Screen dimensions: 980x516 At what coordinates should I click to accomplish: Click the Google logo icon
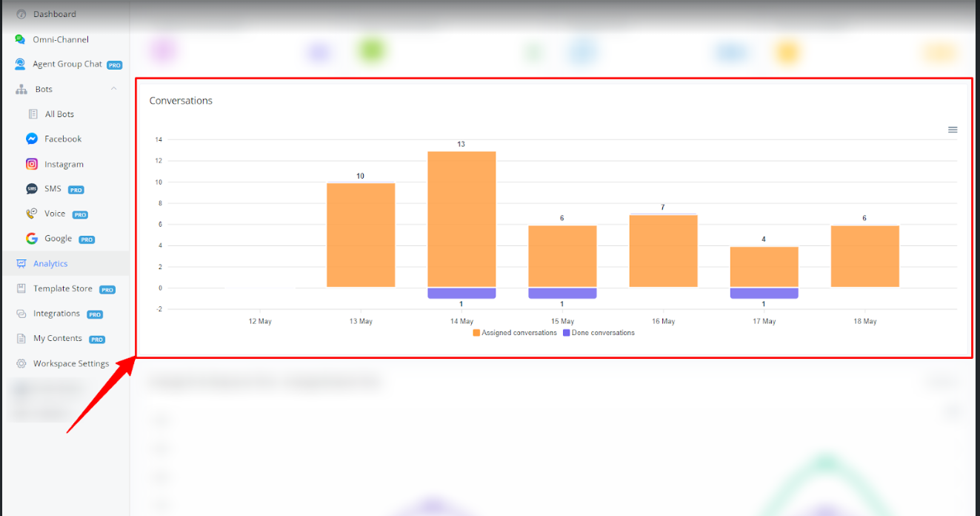[32, 239]
